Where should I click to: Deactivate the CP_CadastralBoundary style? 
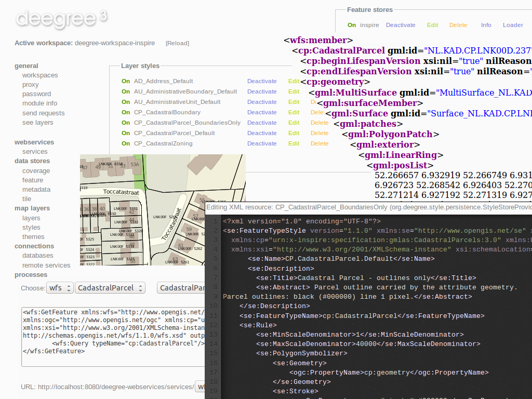click(x=262, y=112)
